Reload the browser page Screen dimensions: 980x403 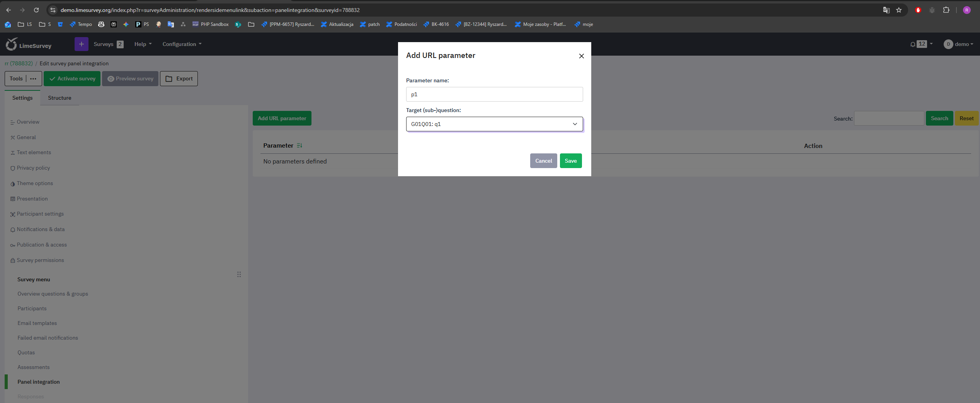coord(36,10)
